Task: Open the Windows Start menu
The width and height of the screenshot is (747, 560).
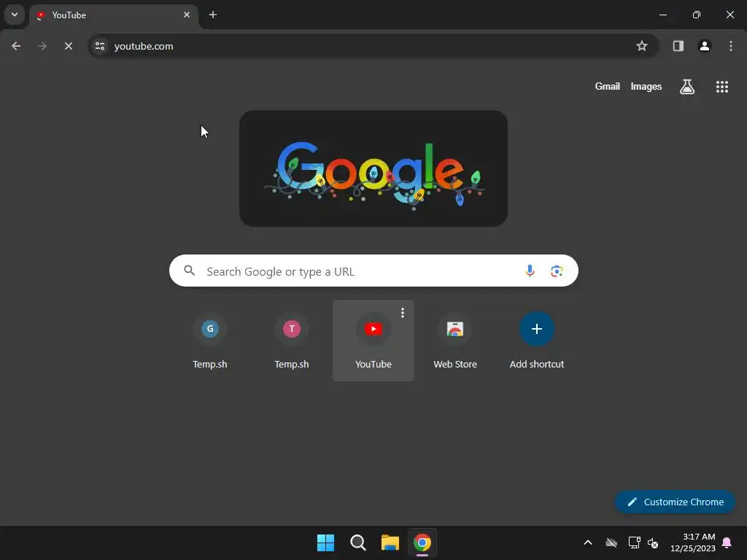Action: [326, 542]
